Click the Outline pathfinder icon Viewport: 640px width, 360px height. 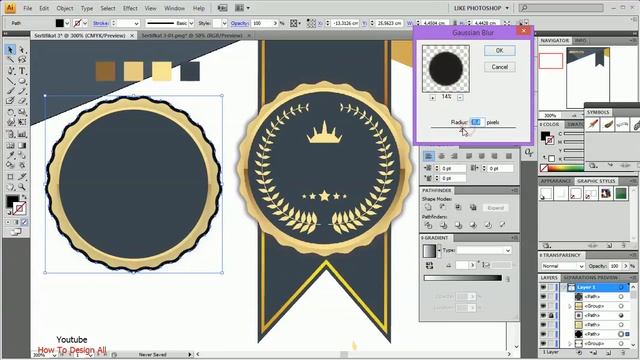(488, 225)
